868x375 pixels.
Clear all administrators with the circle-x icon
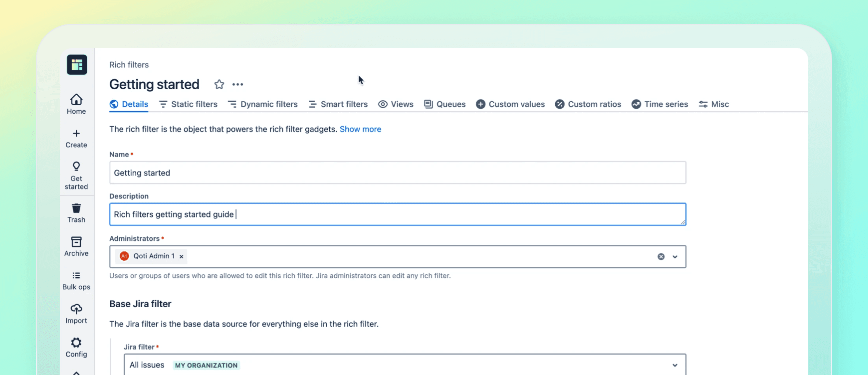[x=661, y=256]
